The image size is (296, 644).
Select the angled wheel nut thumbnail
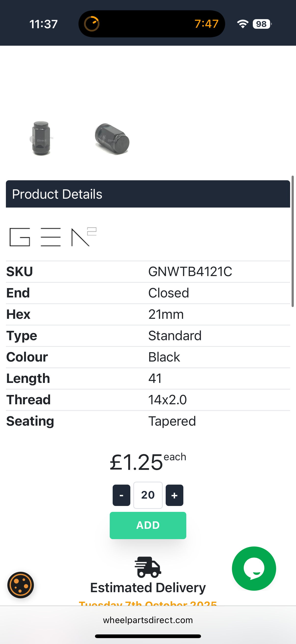click(x=112, y=139)
